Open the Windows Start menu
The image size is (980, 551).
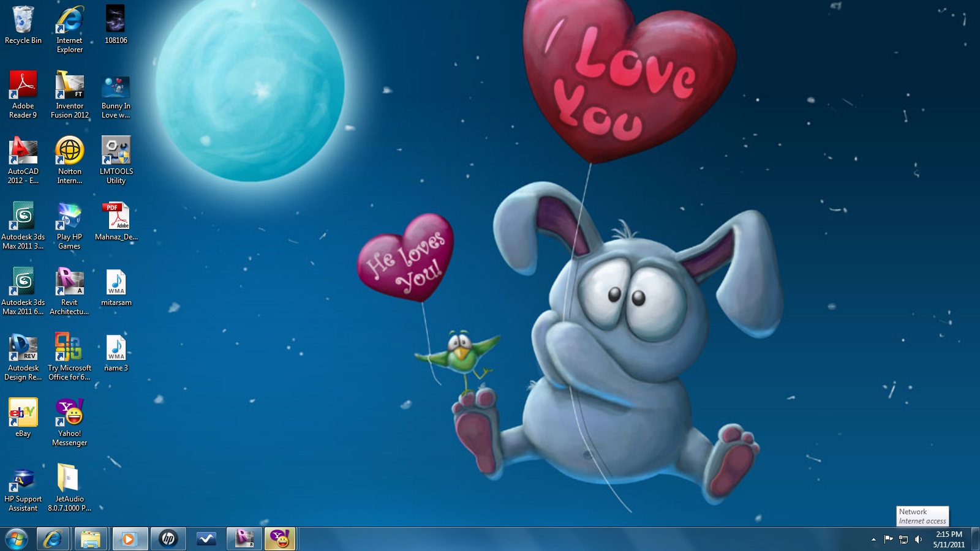click(x=16, y=539)
